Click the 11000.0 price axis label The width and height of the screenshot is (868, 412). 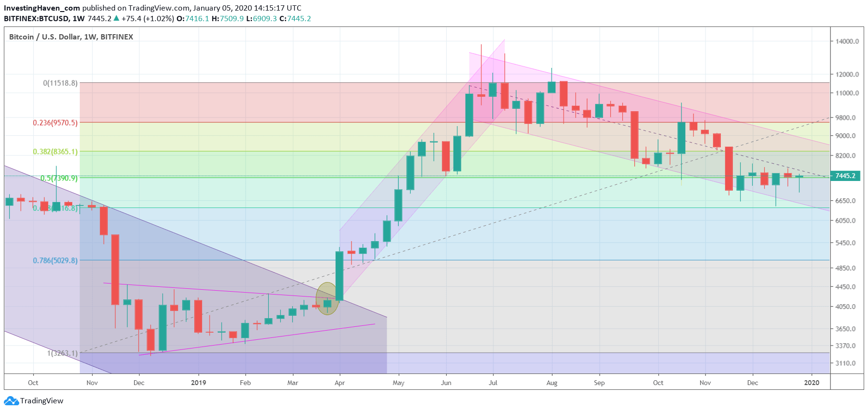tap(847, 93)
